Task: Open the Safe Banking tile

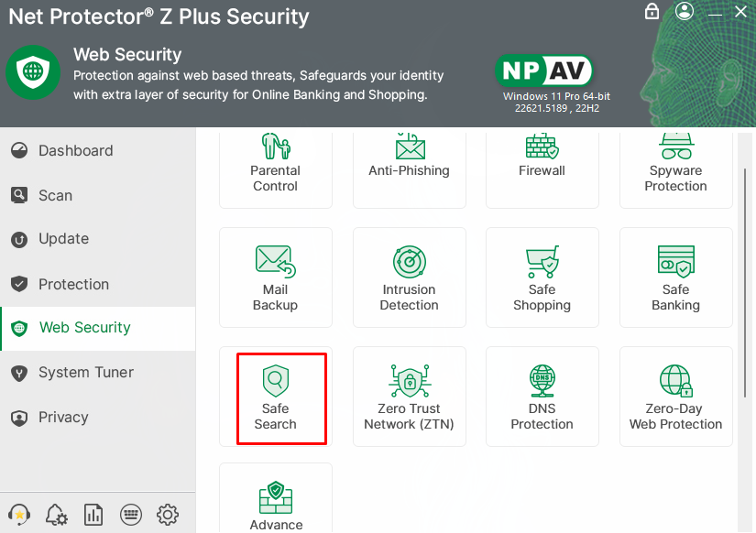Action: [x=675, y=278]
